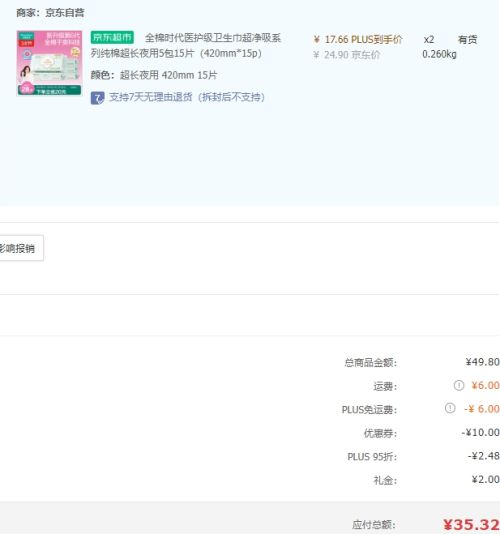Open the 全棉时代医护级卫生巾 product title link
The height and width of the screenshot is (534, 500).
(186, 46)
